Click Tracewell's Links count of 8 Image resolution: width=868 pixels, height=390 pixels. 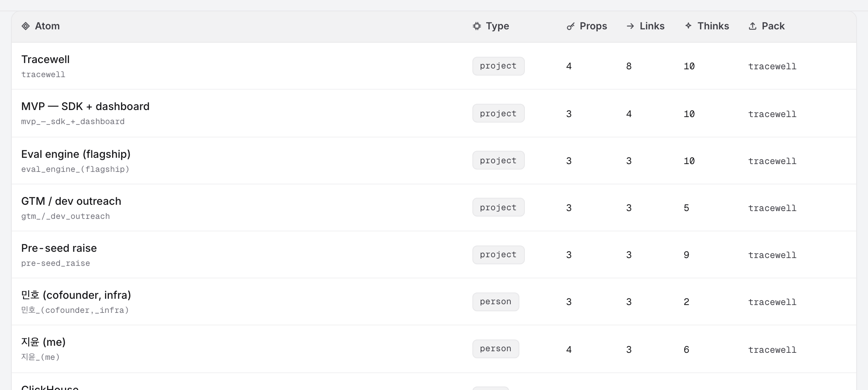629,67
